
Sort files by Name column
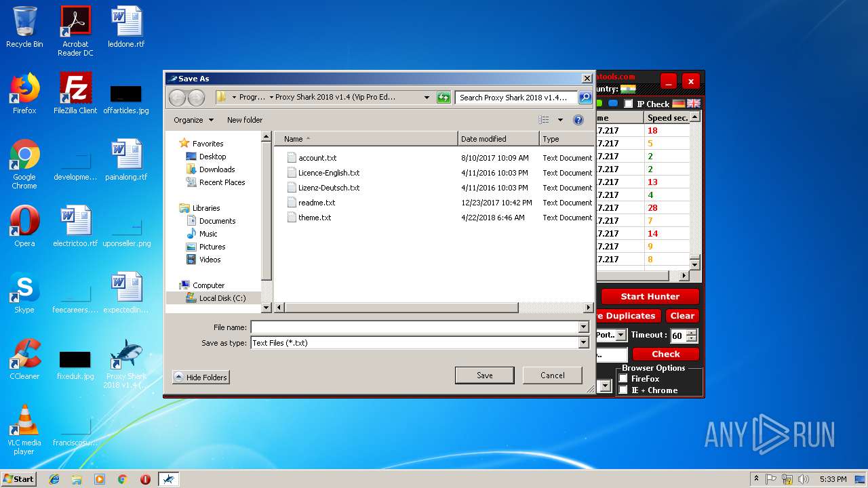(x=366, y=139)
